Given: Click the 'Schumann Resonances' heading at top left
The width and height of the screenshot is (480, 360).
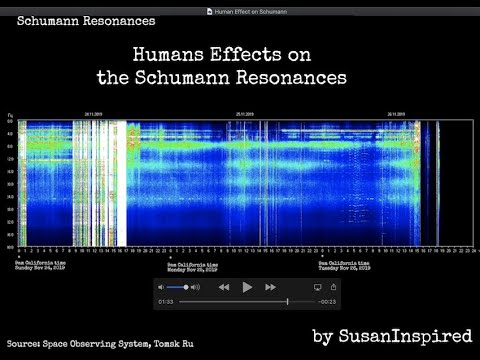Looking at the screenshot, I should (x=86, y=21).
